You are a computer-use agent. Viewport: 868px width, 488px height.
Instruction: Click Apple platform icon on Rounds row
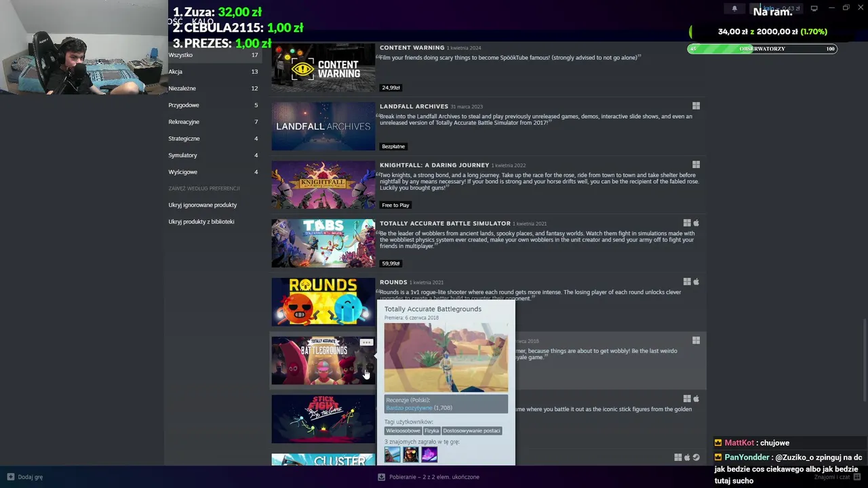tap(696, 281)
